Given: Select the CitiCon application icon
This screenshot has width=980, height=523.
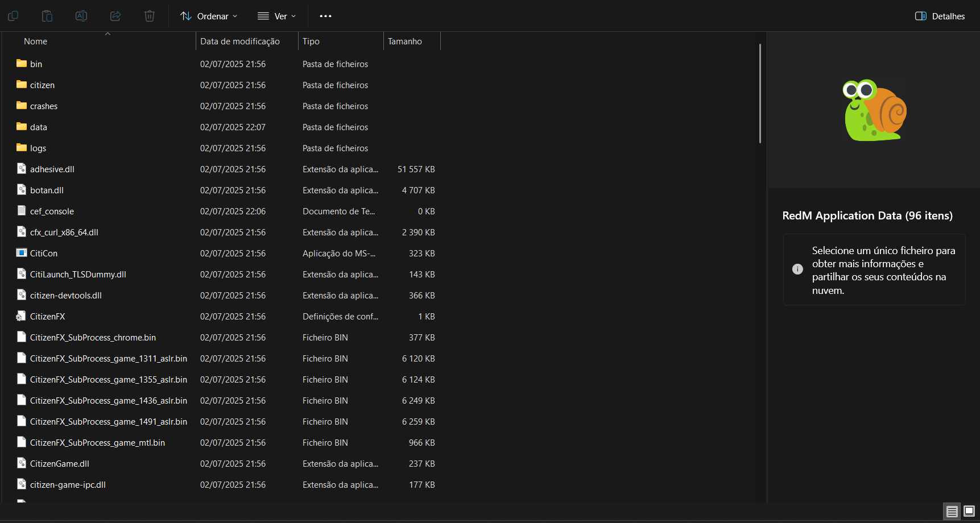Looking at the screenshot, I should pyautogui.click(x=22, y=253).
